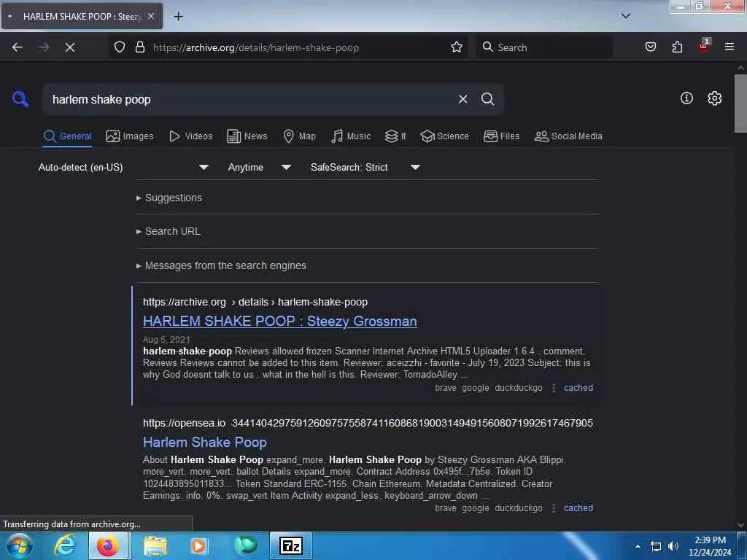Screen dimensions: 747x560
Task: Open the Harlem Shake Poop OpenSea result
Action: [205, 443]
